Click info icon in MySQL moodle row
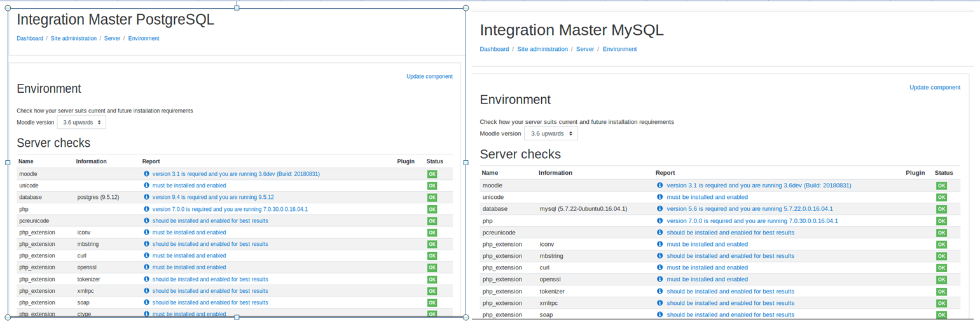This screenshot has height=331, width=980. (x=660, y=186)
